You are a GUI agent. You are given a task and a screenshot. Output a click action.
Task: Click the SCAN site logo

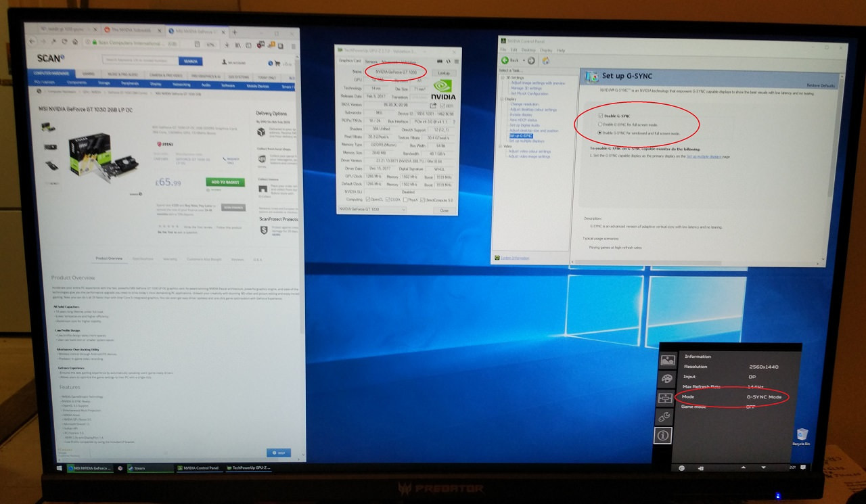coord(51,58)
